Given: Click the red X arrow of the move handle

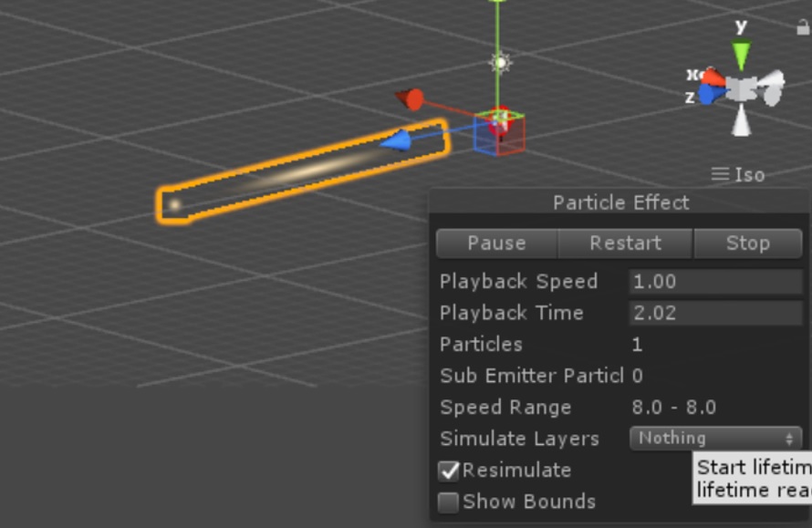Looking at the screenshot, I should [x=411, y=98].
